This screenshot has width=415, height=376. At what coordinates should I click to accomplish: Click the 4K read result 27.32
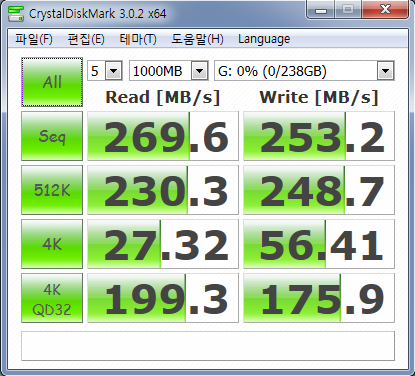[x=163, y=244]
